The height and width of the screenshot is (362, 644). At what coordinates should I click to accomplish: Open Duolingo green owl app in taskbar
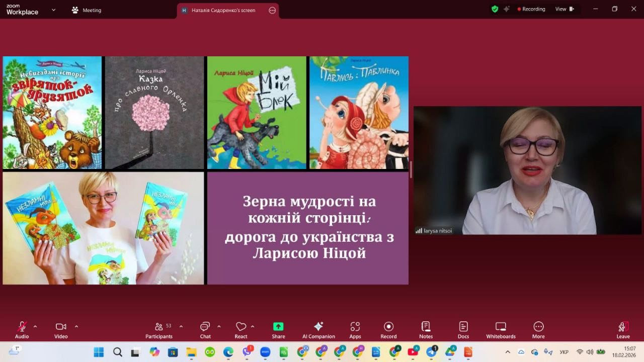pyautogui.click(x=209, y=352)
